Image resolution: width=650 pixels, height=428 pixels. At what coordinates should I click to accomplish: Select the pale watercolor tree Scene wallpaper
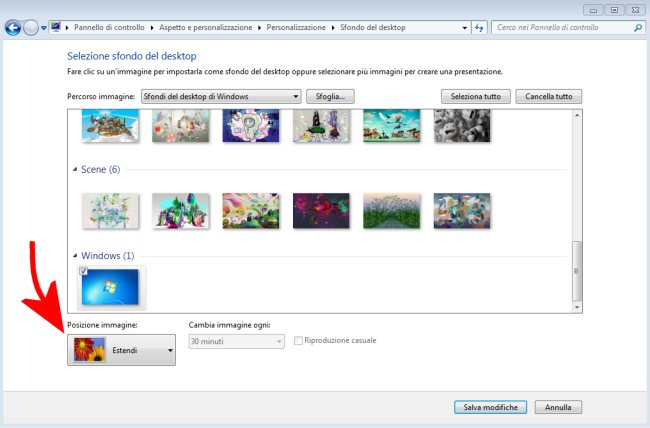110,211
